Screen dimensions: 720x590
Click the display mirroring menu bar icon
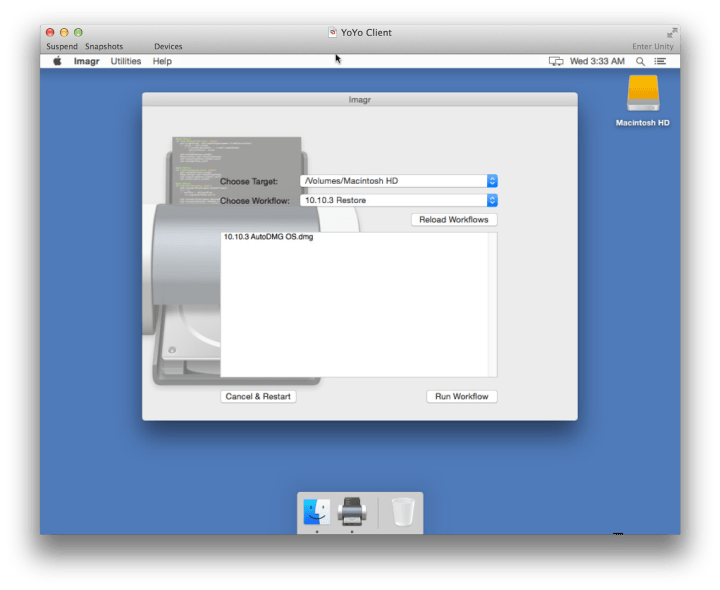556,62
